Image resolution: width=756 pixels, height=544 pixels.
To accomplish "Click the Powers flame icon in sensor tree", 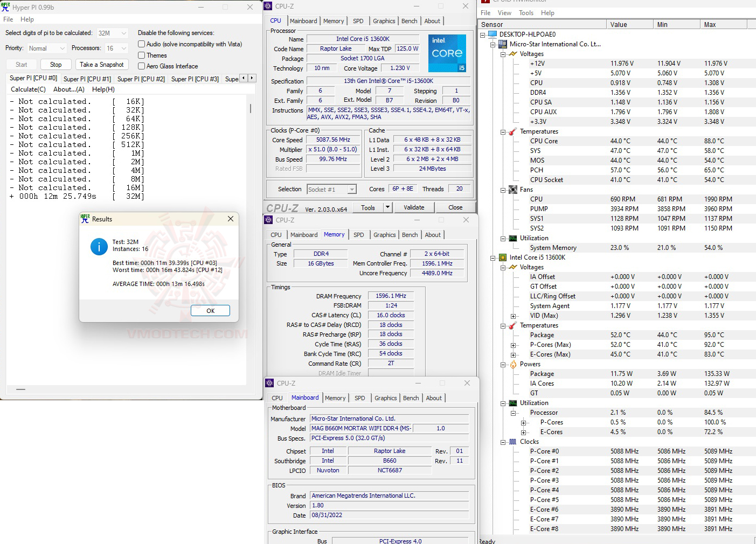I will coord(513,364).
